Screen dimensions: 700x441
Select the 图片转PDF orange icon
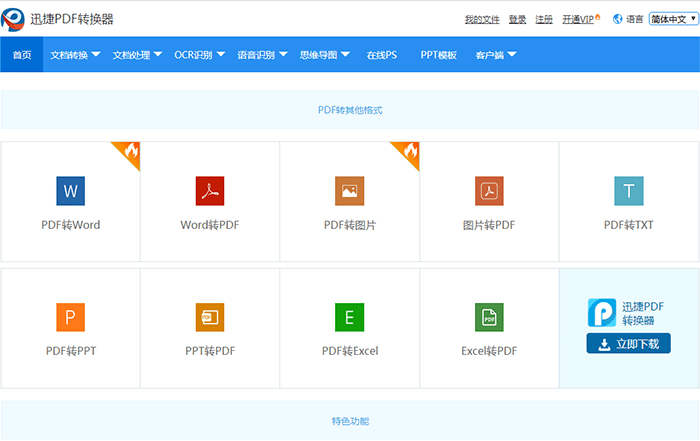point(489,191)
